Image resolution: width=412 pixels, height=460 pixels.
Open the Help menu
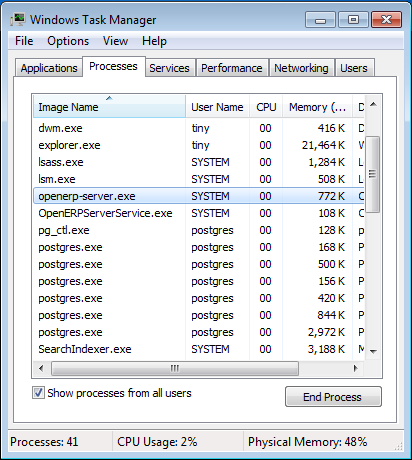click(x=154, y=41)
